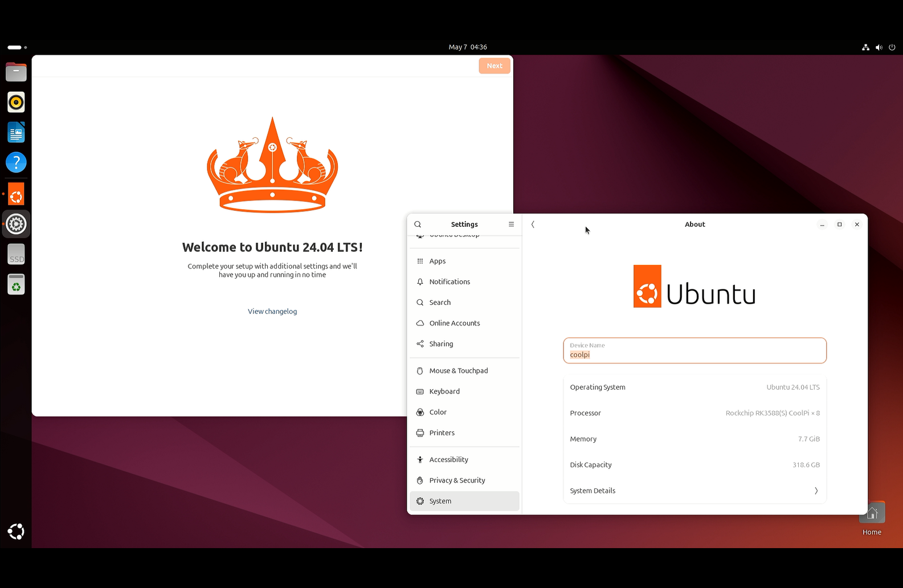The width and height of the screenshot is (903, 588).
Task: Click the Notifications bell icon
Action: [420, 282]
